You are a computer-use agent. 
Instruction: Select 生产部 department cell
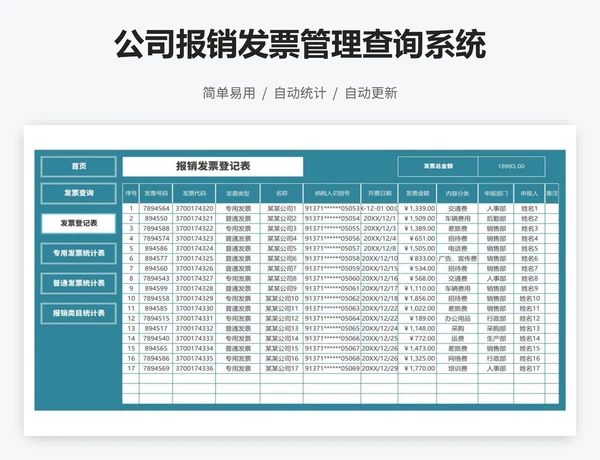coord(496,338)
